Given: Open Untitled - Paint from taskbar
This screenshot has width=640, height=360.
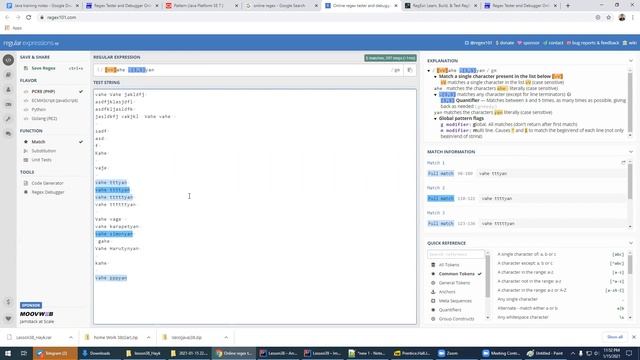Looking at the screenshot, I should (544, 353).
